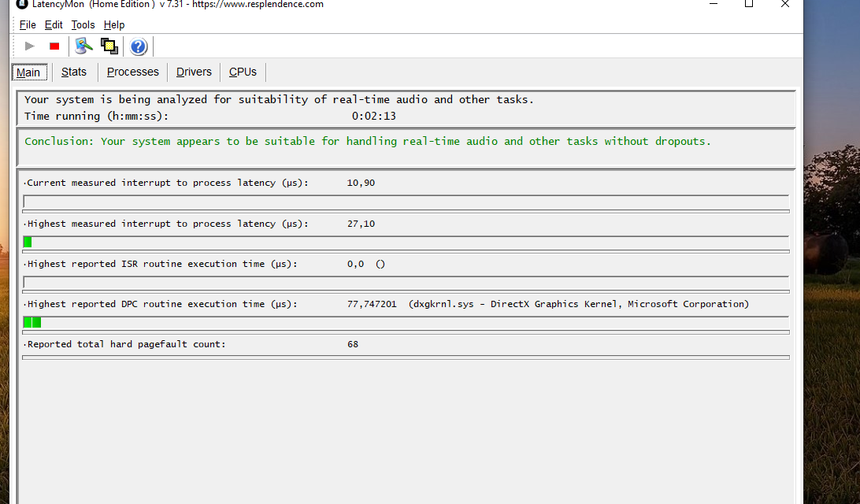The width and height of the screenshot is (860, 504).
Task: Click the highest interrupt to process latency bar
Action: 406,243
